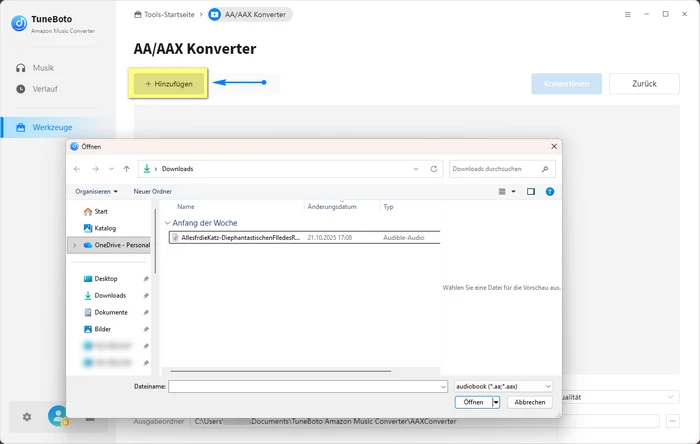Open TuneBoto settings gear icon
The width and height of the screenshot is (700, 444).
pyautogui.click(x=27, y=416)
